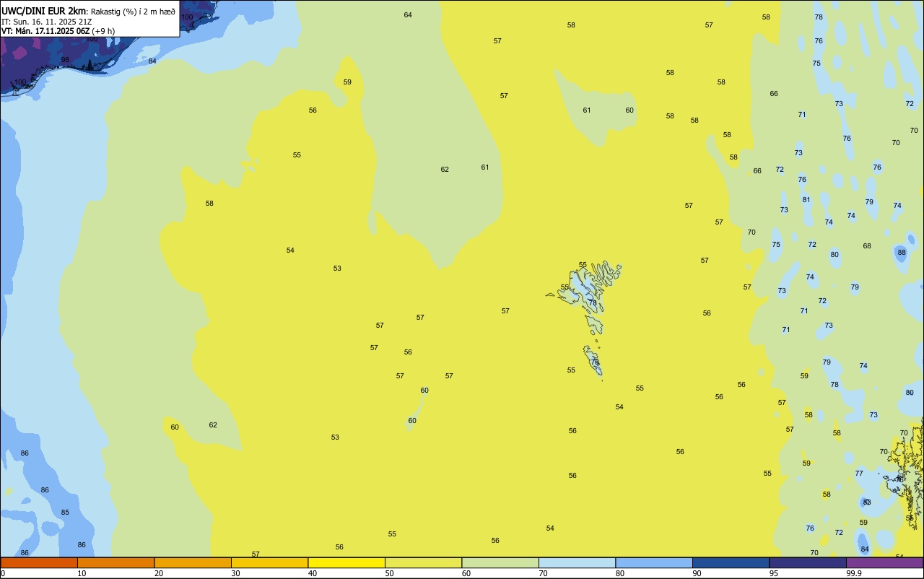This screenshot has width=924, height=579.
Task: Select the 30–40 legend color block
Action: pyautogui.click(x=269, y=562)
